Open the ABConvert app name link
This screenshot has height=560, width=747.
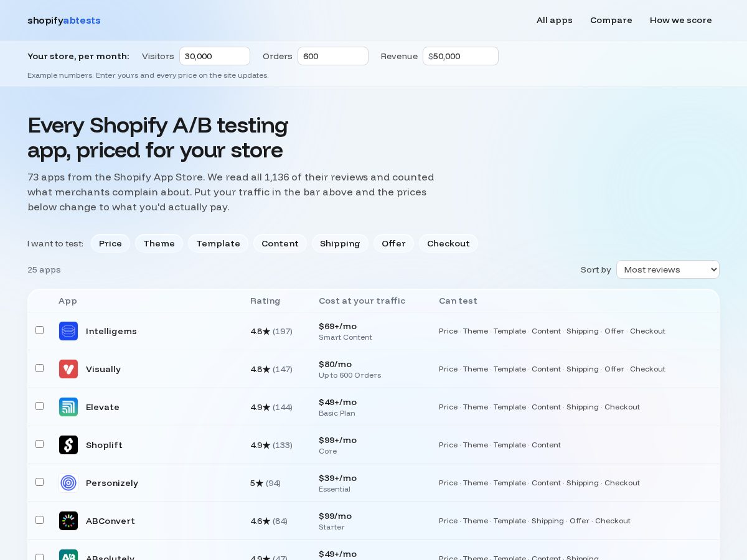tap(110, 521)
